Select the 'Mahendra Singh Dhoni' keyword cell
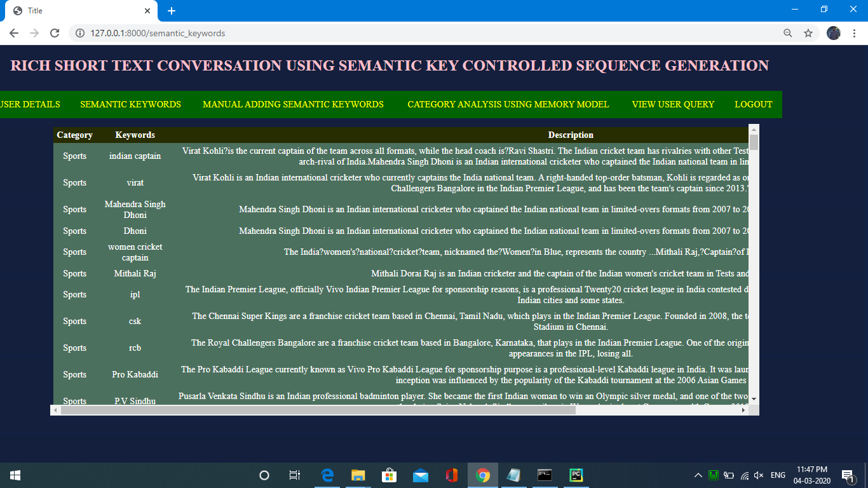Image resolution: width=868 pixels, height=488 pixels. (x=135, y=209)
